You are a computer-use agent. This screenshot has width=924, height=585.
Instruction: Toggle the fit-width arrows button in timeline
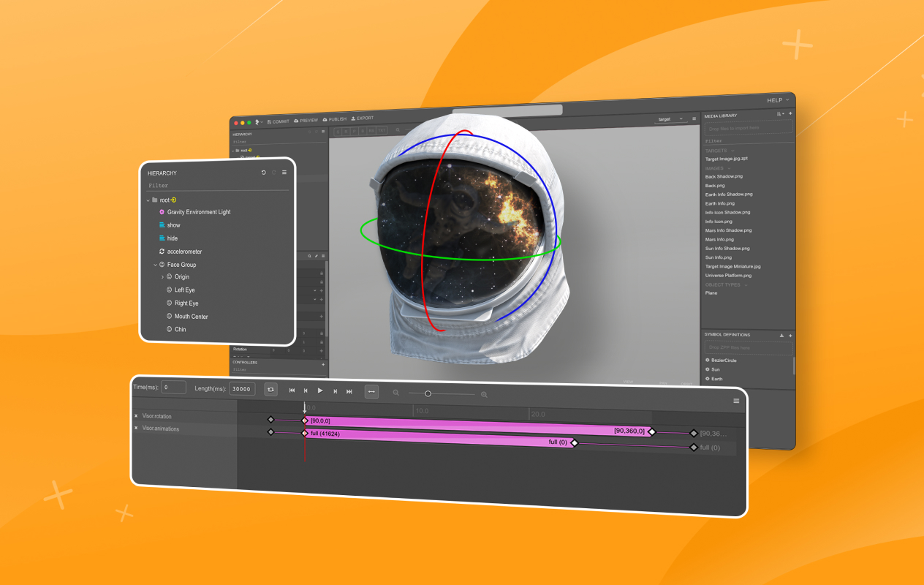[371, 392]
